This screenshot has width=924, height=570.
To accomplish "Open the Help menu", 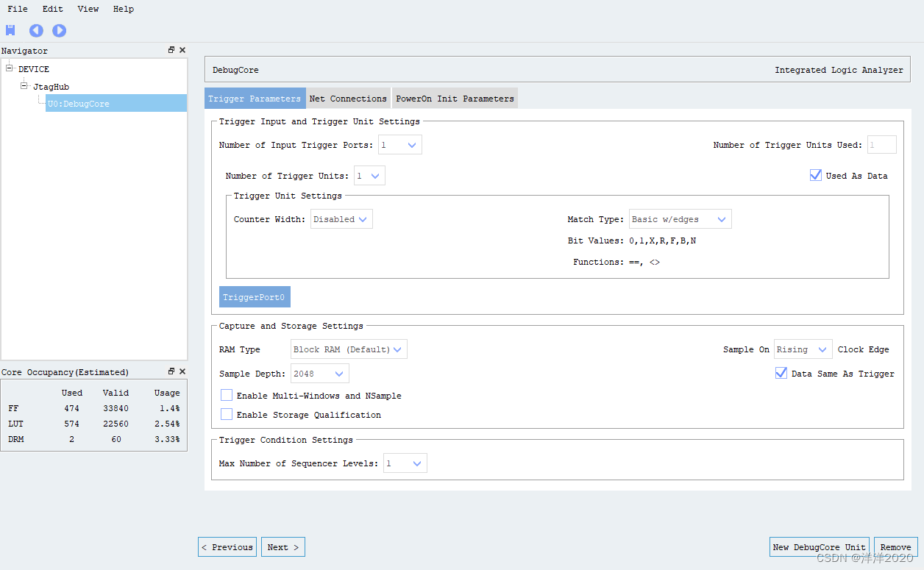I will (124, 9).
